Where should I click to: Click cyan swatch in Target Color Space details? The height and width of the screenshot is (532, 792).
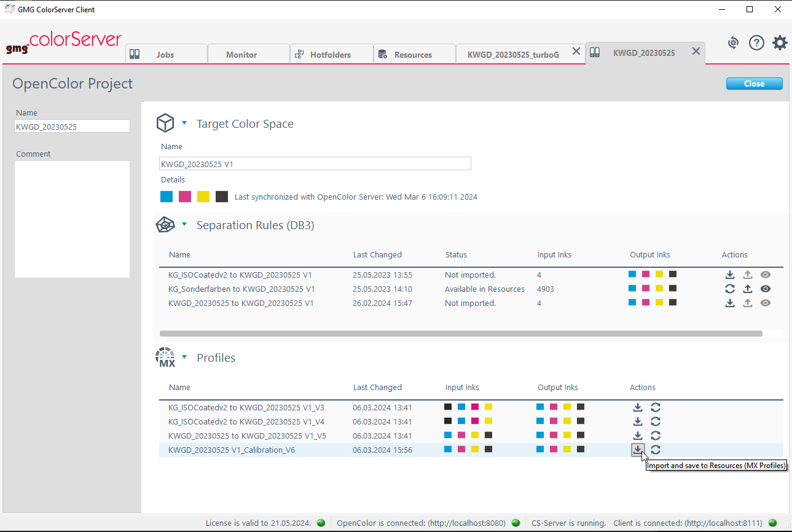pos(167,197)
